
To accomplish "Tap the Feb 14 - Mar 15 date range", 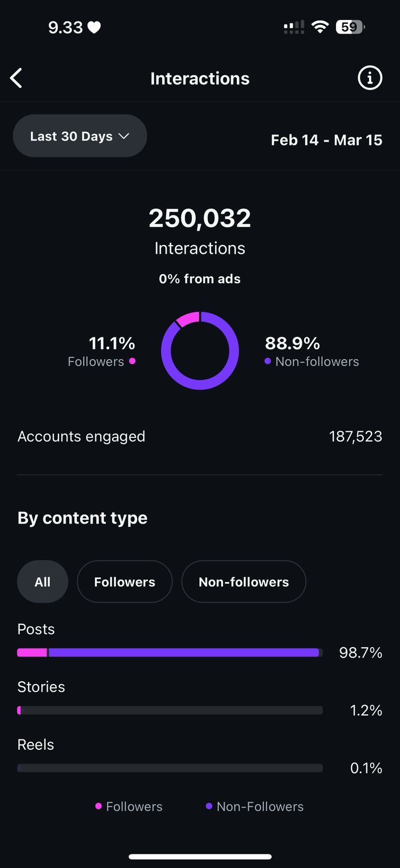I will click(326, 140).
